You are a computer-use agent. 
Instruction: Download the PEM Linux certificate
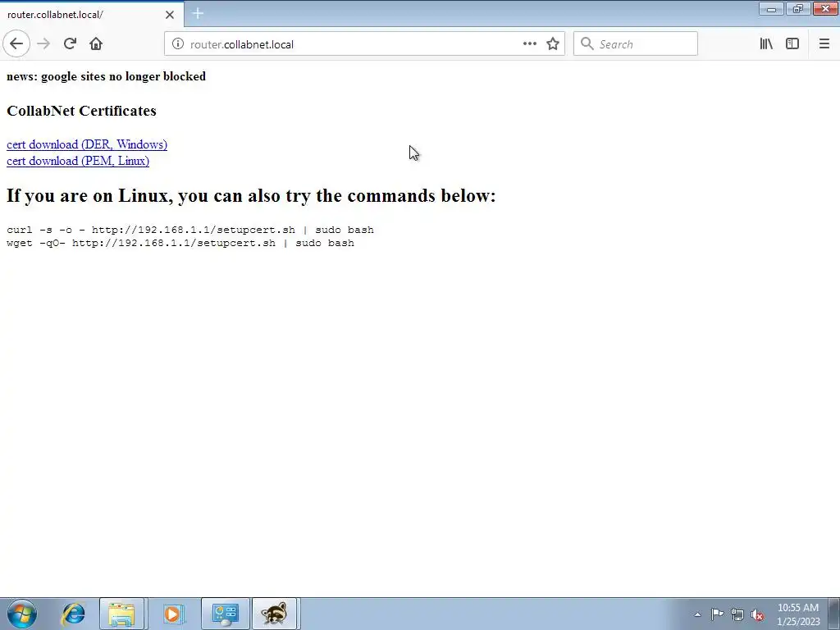(x=78, y=162)
